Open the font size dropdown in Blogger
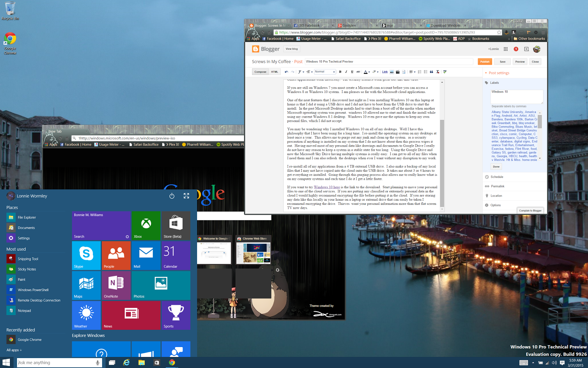The image size is (588, 368). [309, 72]
